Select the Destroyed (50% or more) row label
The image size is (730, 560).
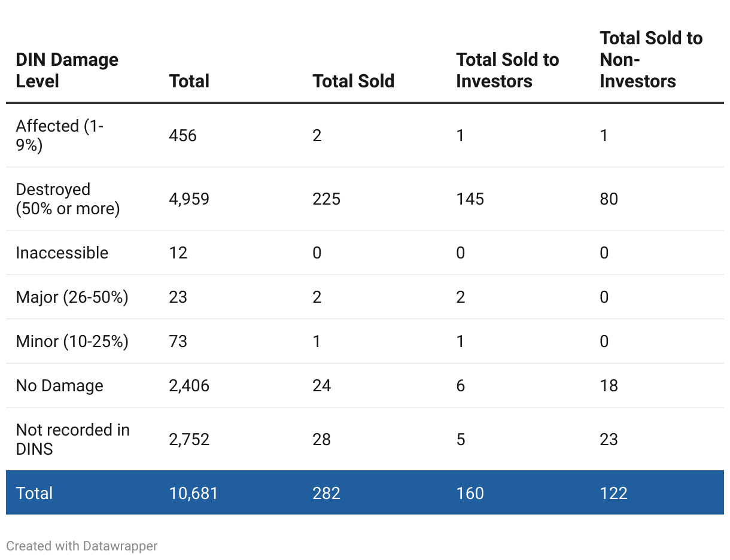click(x=68, y=199)
